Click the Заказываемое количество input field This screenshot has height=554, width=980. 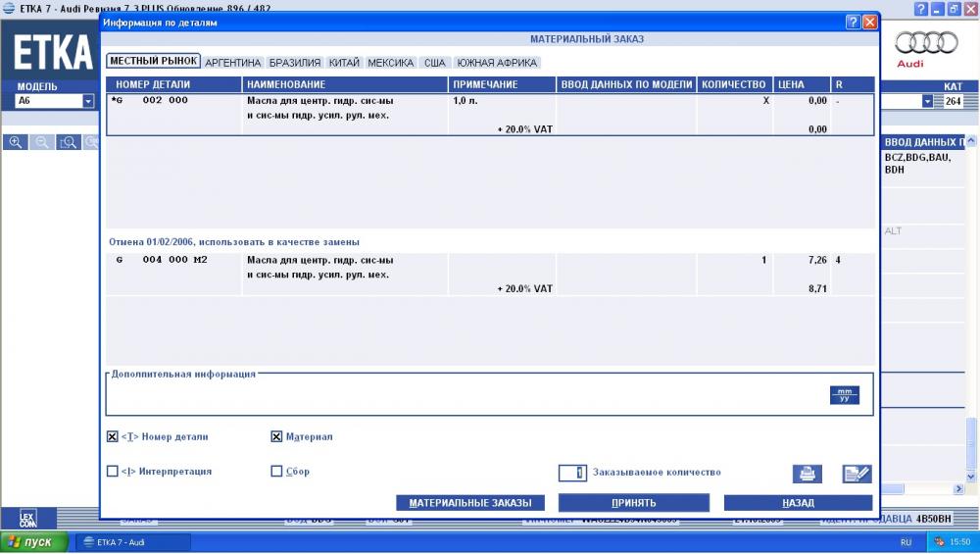[x=572, y=473]
